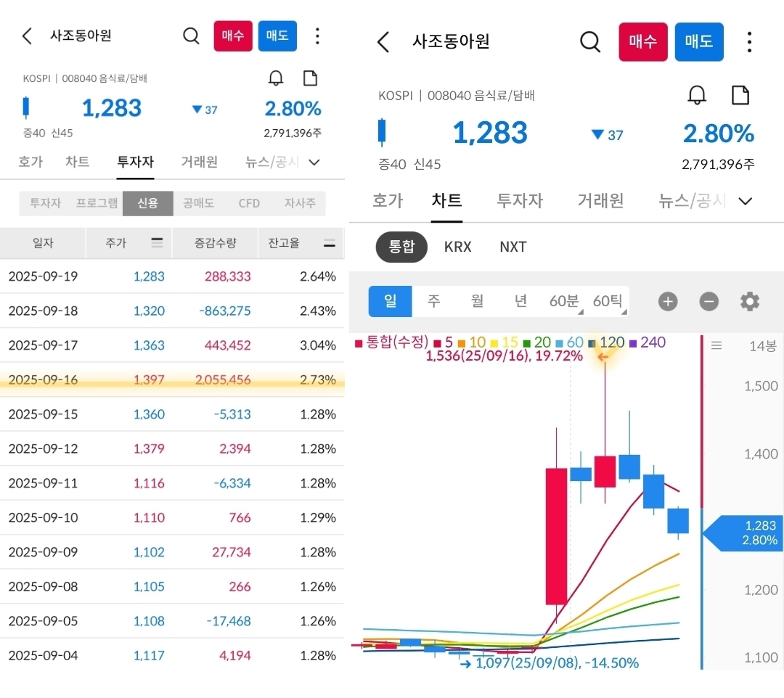This screenshot has height=698, width=784.
Task: Open the company disclosure document icon
Action: click(x=740, y=94)
